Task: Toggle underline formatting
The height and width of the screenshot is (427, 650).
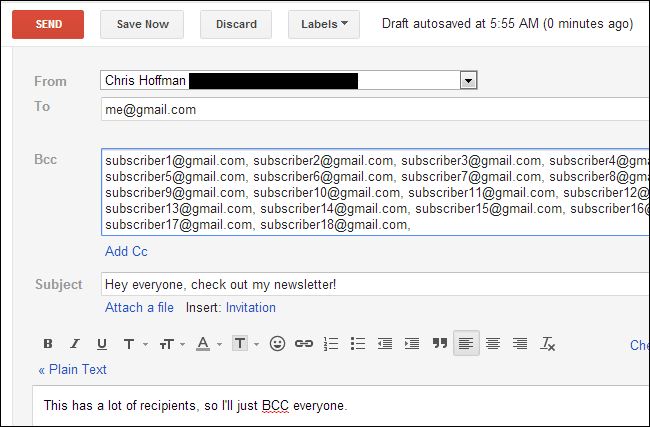Action: (x=101, y=344)
